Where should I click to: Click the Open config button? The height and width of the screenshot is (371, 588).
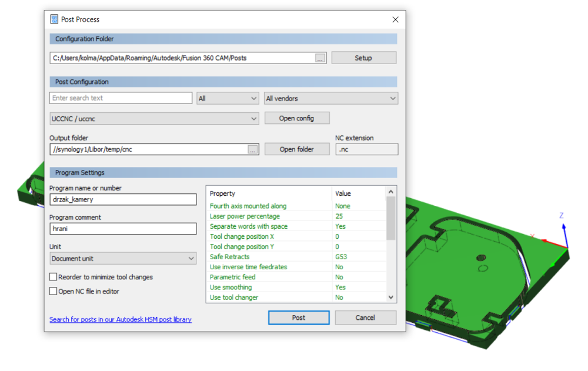tap(296, 118)
